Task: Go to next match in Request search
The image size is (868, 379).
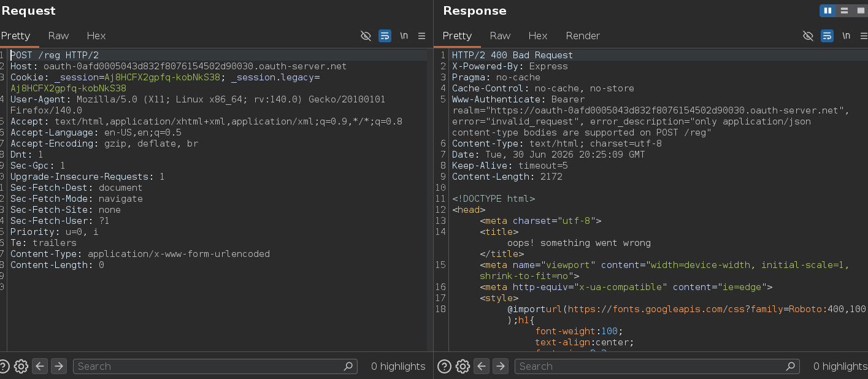Action: (x=58, y=366)
